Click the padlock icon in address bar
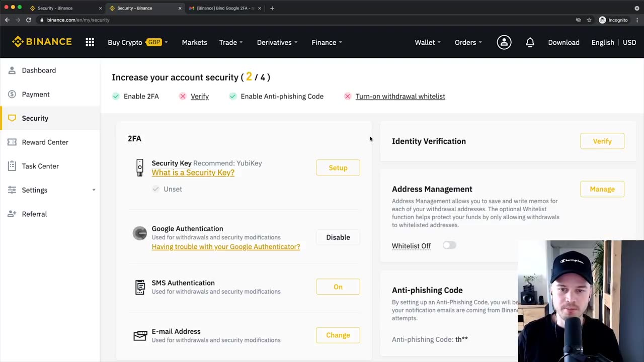644x362 pixels. [42, 20]
